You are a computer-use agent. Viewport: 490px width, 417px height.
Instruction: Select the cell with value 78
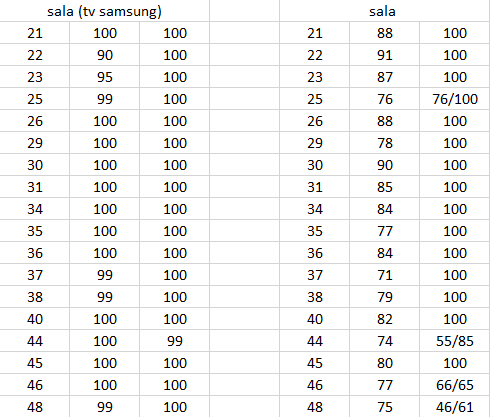pyautogui.click(x=385, y=143)
